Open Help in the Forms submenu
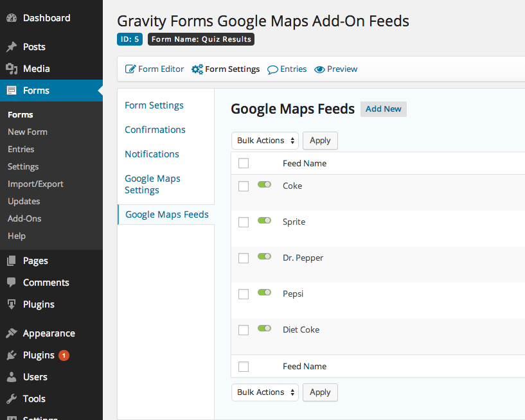The height and width of the screenshot is (420, 525). 17,236
